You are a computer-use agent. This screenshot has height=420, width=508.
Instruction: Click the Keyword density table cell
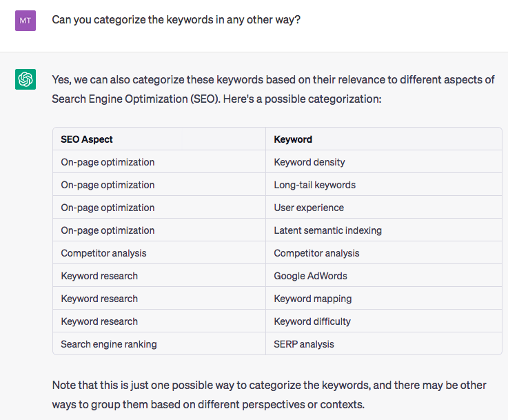[x=384, y=161]
